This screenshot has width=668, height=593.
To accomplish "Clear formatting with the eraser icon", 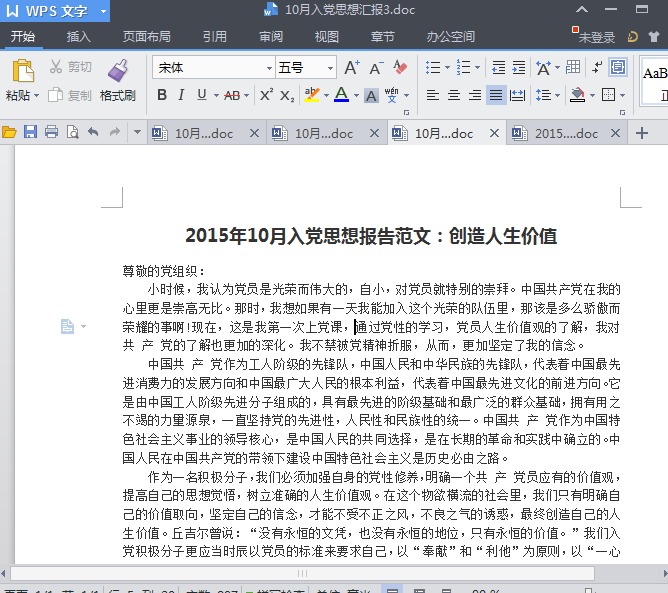I will point(400,67).
